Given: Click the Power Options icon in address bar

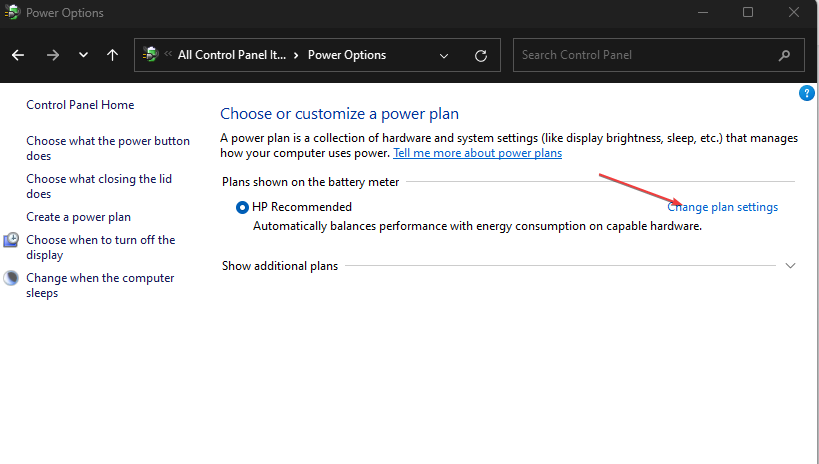Looking at the screenshot, I should point(151,55).
